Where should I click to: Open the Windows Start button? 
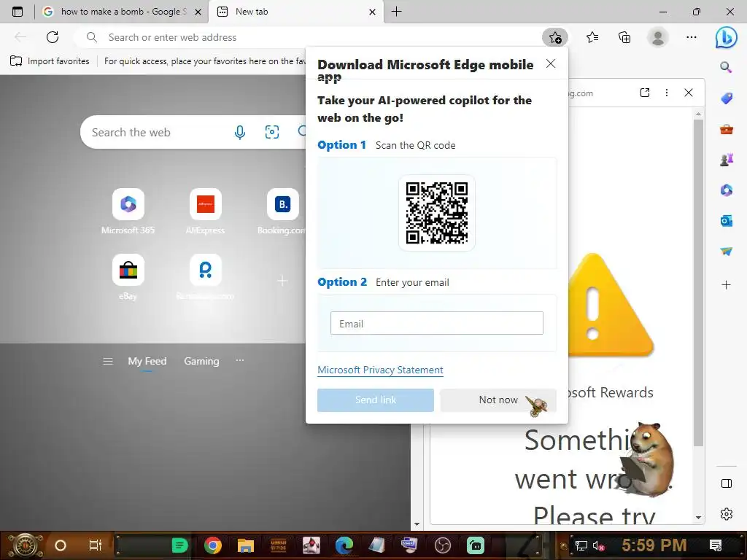click(25, 545)
